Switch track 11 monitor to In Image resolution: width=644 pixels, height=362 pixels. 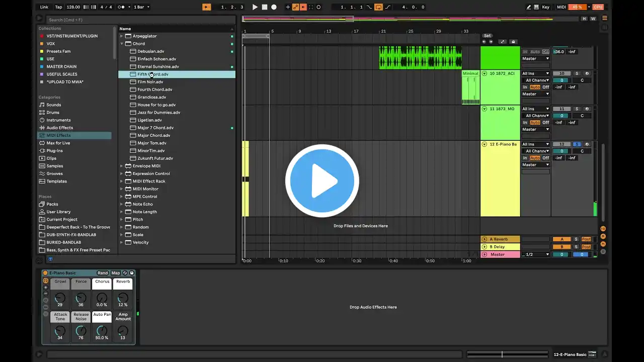pyautogui.click(x=525, y=123)
